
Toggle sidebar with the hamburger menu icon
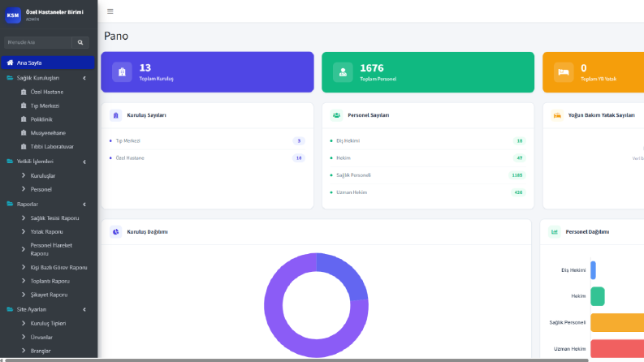coord(110,11)
